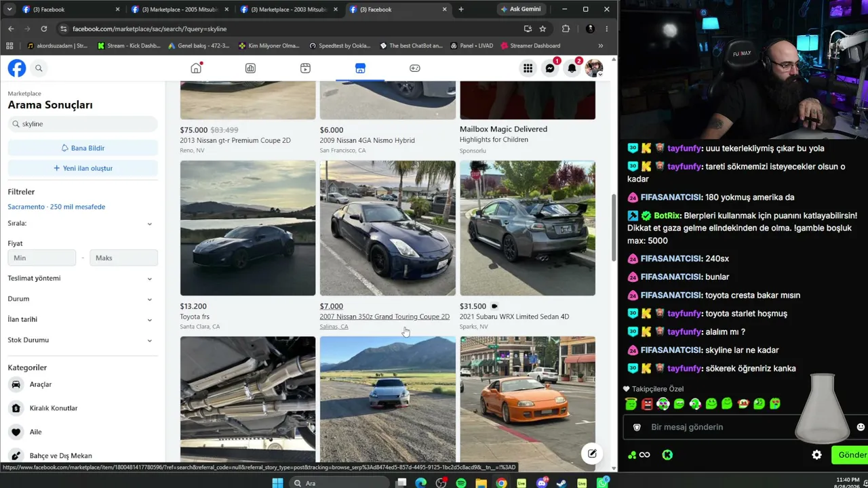Click the green Kick K badge icon
The width and height of the screenshot is (868, 488).
(667, 455)
